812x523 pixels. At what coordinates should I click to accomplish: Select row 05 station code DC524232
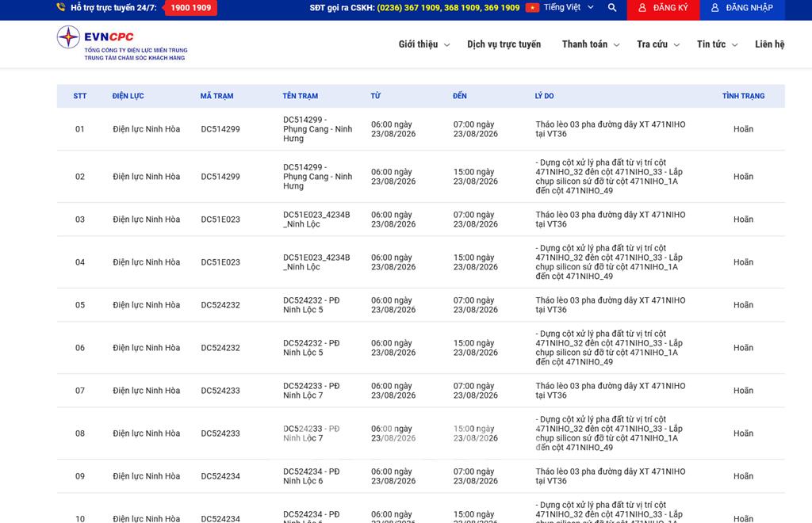(220, 305)
